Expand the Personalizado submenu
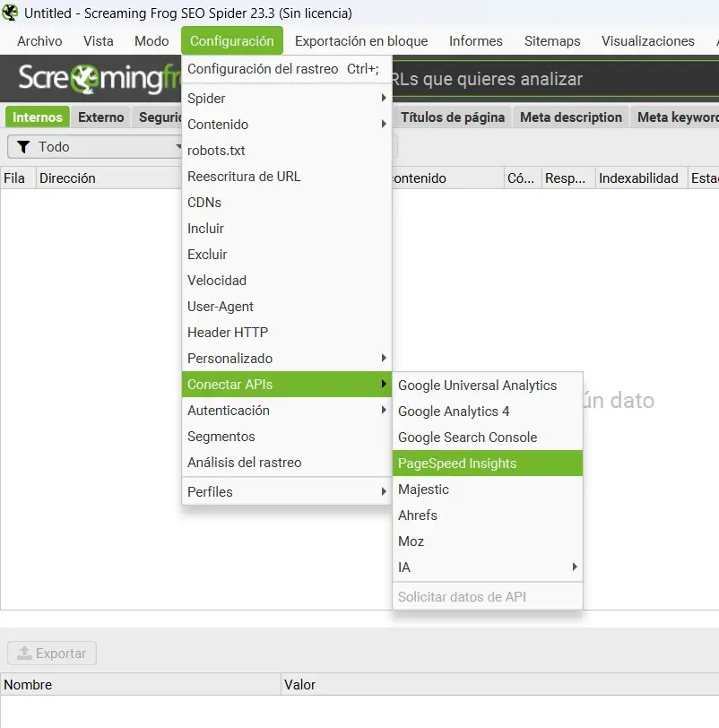The width and height of the screenshot is (719, 728). (x=287, y=359)
